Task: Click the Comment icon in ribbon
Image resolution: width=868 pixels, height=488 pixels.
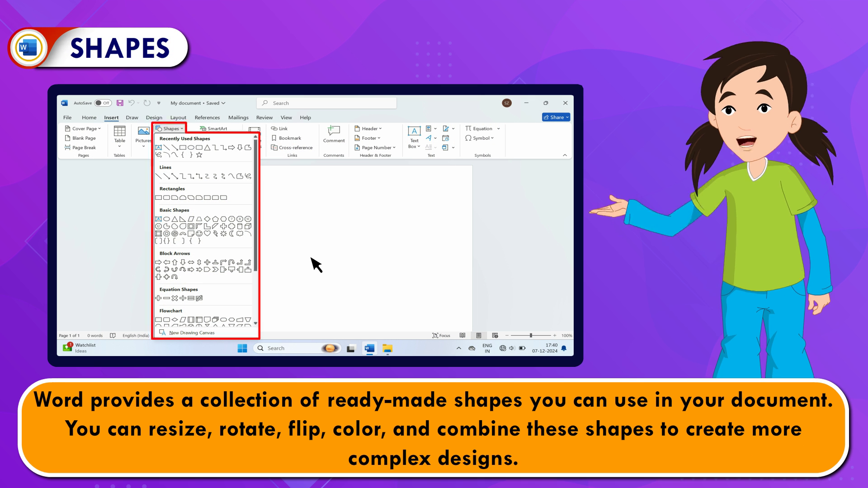Action: (x=334, y=132)
